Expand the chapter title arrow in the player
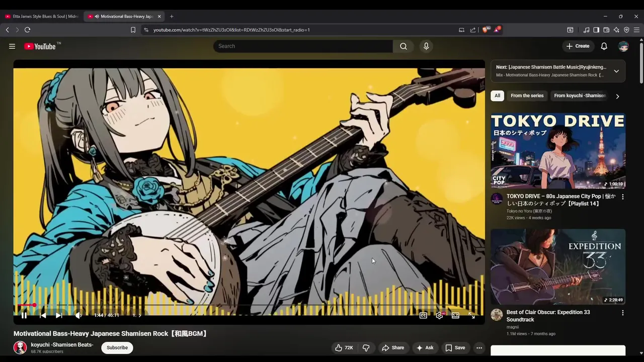The width and height of the screenshot is (644, 362). [x=139, y=315]
